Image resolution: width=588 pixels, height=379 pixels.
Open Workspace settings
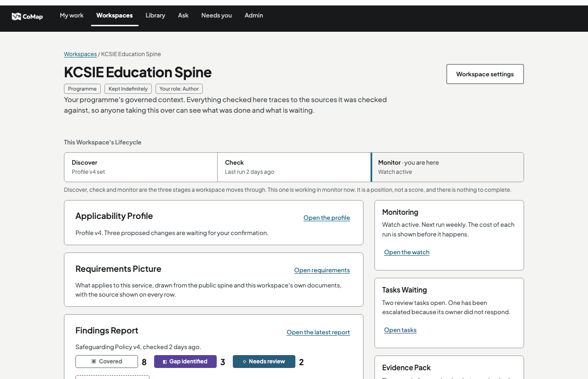click(x=485, y=74)
